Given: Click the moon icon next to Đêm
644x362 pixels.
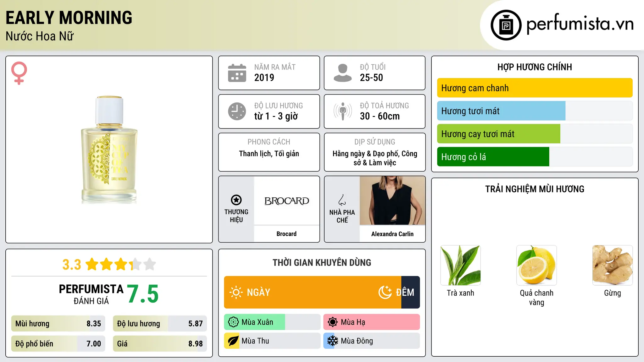Looking at the screenshot, I should (385, 292).
